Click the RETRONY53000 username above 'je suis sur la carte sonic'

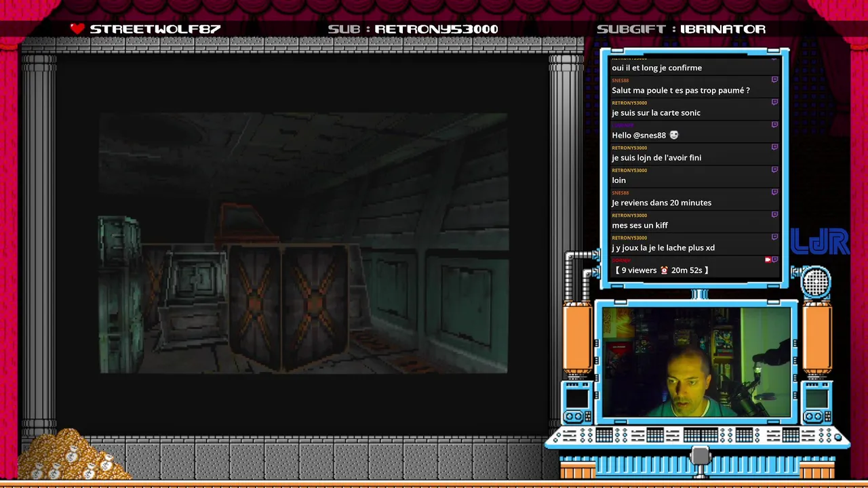point(629,102)
